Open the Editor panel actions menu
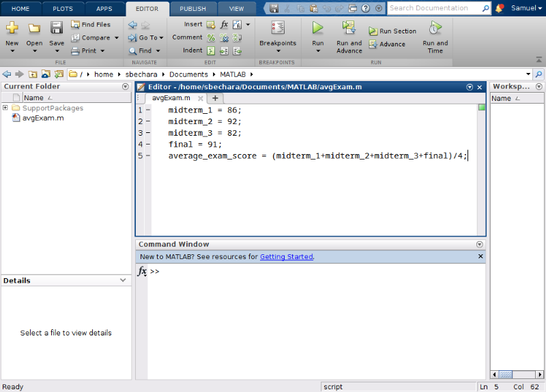 (x=470, y=87)
